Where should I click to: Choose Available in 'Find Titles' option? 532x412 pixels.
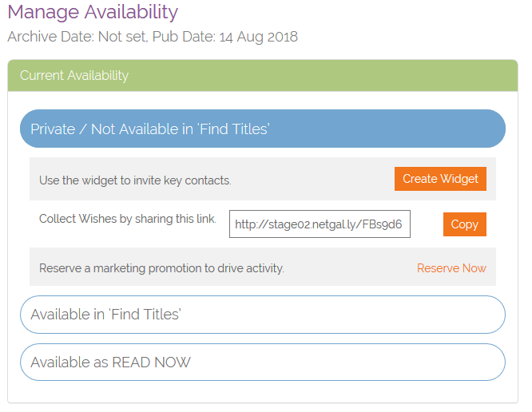(262, 315)
